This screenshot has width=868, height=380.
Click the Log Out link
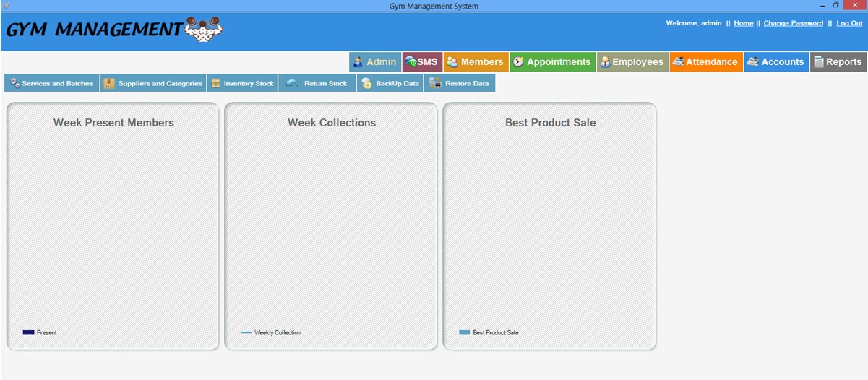pyautogui.click(x=849, y=23)
